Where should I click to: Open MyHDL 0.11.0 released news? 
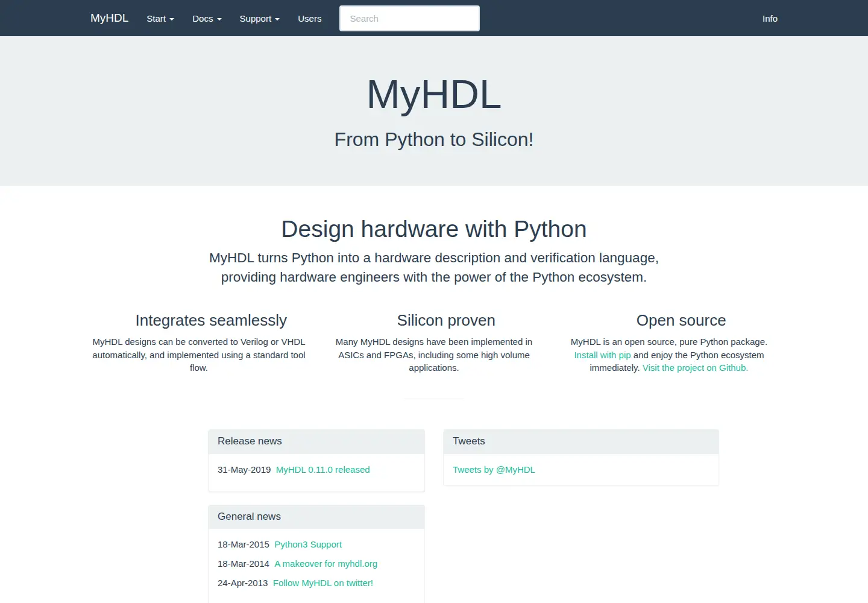tap(323, 470)
